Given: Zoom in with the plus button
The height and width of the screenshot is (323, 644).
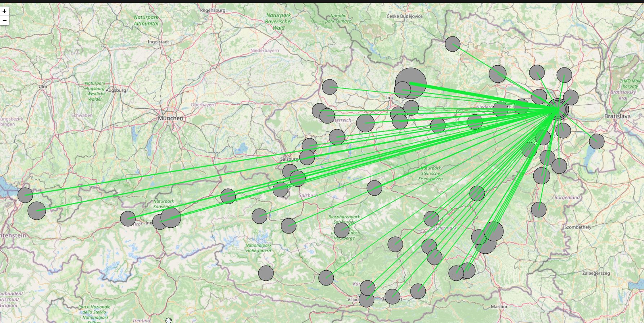Looking at the screenshot, I should coord(4,11).
